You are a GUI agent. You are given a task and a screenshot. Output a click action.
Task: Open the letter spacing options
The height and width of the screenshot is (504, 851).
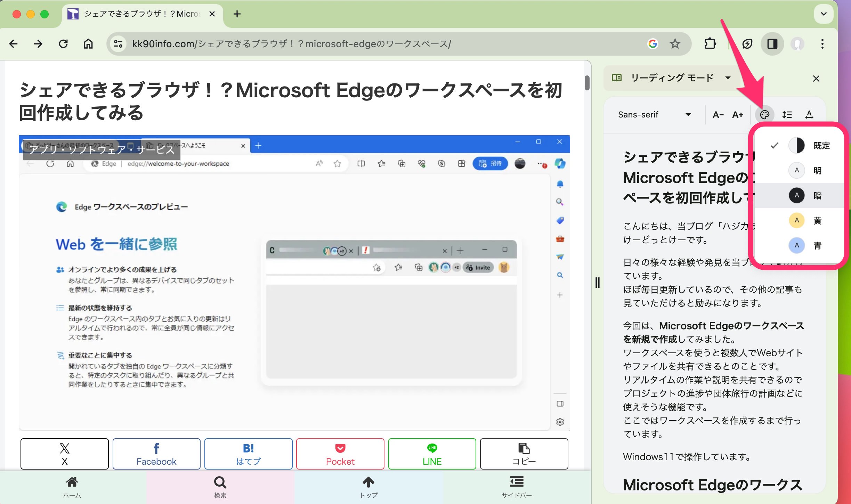809,115
